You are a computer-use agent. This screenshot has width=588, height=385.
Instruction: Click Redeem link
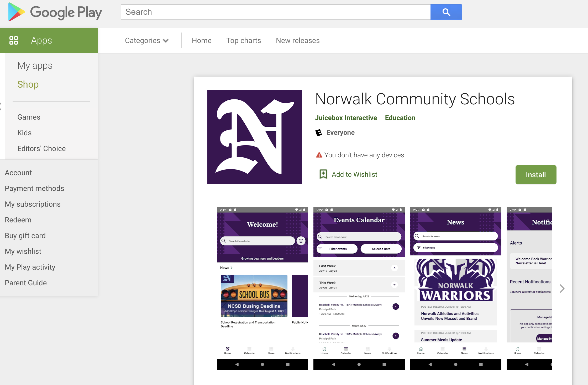click(18, 220)
